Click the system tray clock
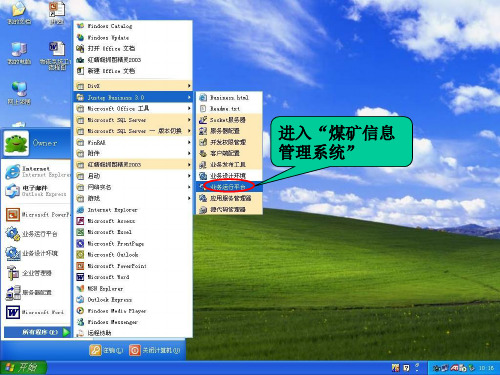 [x=486, y=368]
